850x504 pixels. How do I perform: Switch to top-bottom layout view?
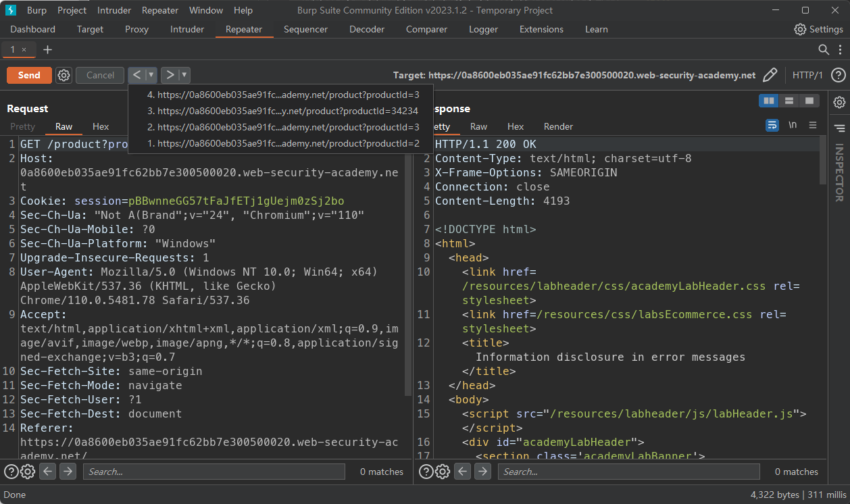(789, 101)
